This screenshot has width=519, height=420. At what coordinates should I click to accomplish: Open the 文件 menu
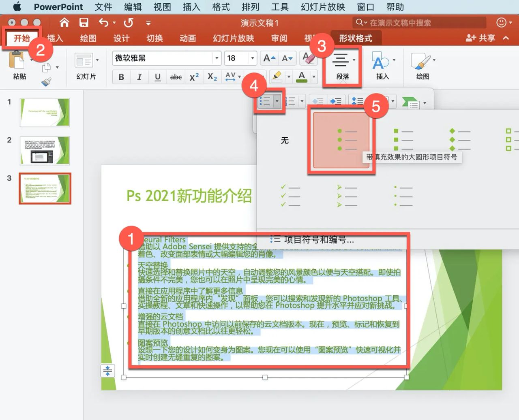point(103,7)
